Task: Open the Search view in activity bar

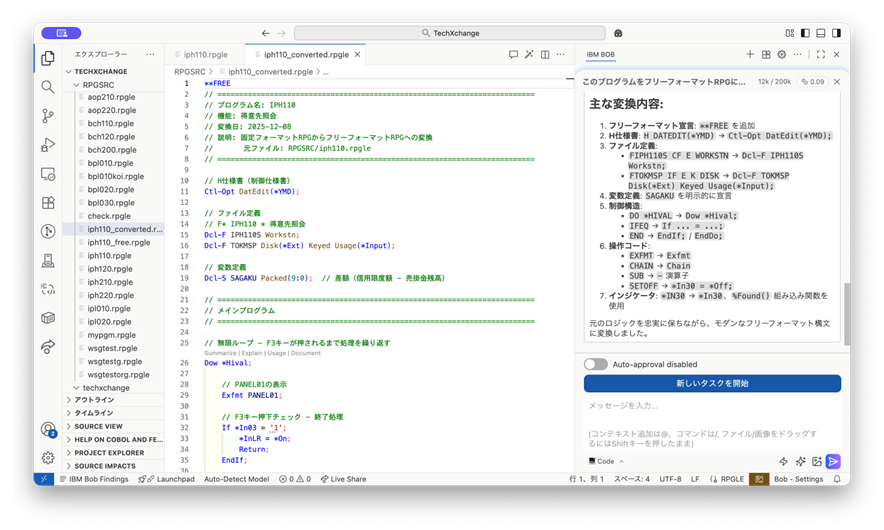Action: pos(48,87)
